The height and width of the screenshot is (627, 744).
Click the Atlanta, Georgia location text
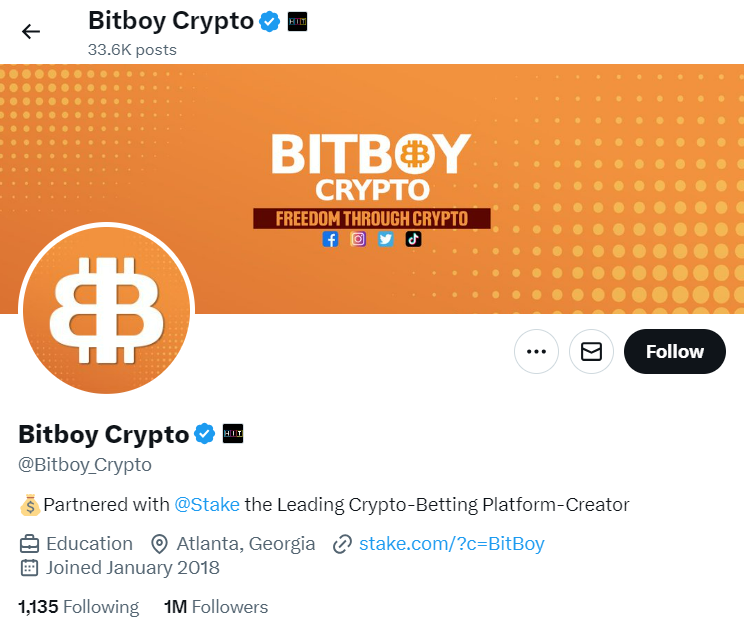tap(246, 544)
